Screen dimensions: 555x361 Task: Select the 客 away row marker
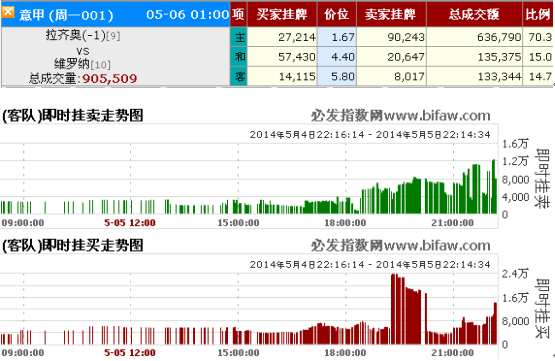(x=239, y=76)
